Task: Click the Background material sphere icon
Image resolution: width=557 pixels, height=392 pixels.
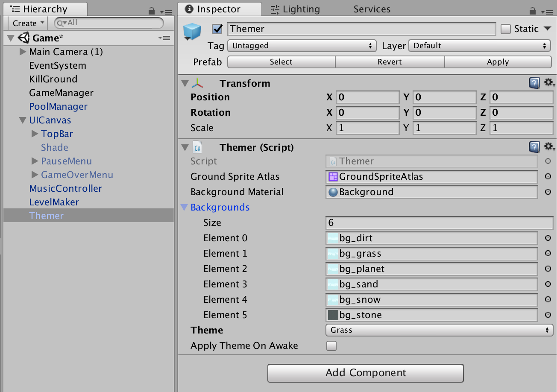Action: tap(333, 192)
